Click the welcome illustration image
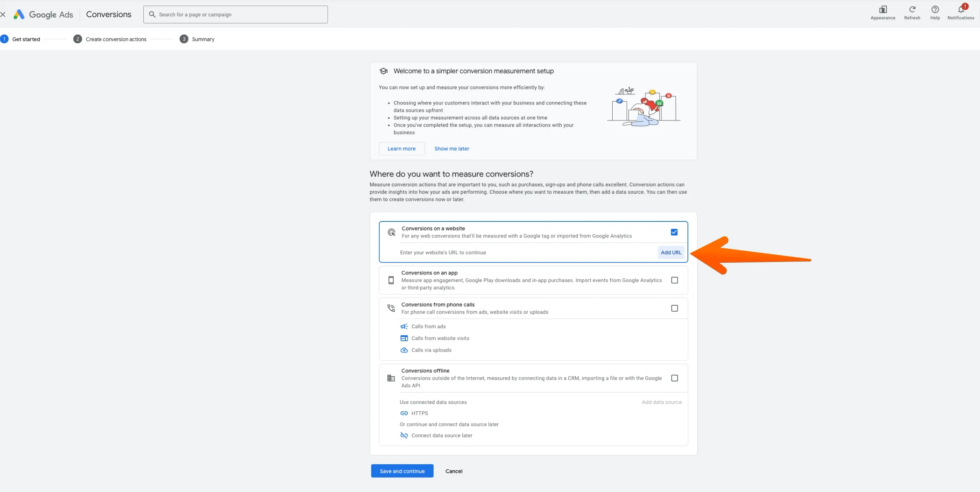This screenshot has height=492, width=980. click(643, 107)
